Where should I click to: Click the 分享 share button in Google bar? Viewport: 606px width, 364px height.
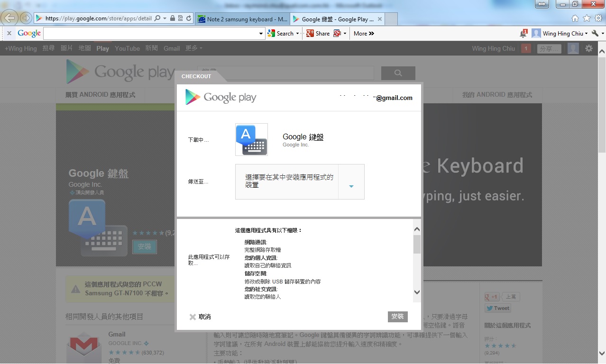pos(549,49)
